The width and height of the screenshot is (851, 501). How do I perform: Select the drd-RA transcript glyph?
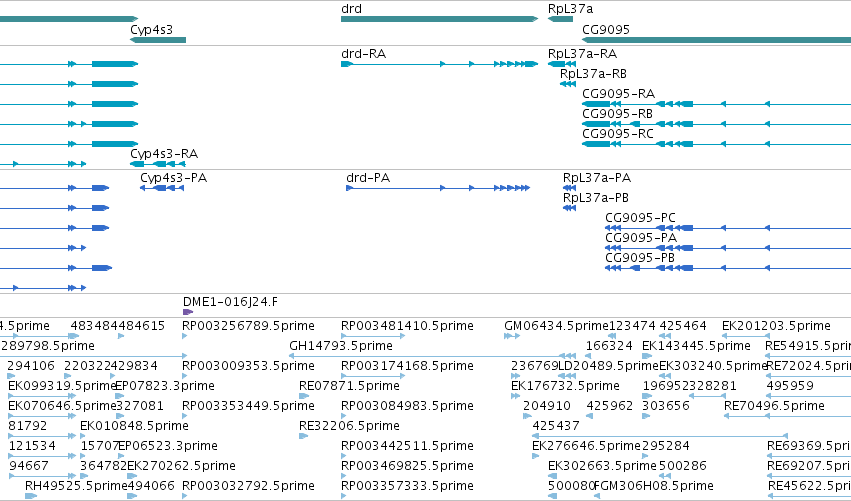coord(439,64)
